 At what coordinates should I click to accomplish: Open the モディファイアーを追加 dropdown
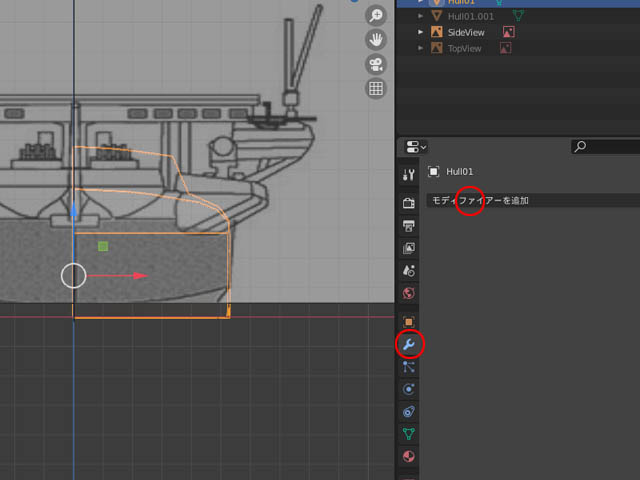[533, 200]
